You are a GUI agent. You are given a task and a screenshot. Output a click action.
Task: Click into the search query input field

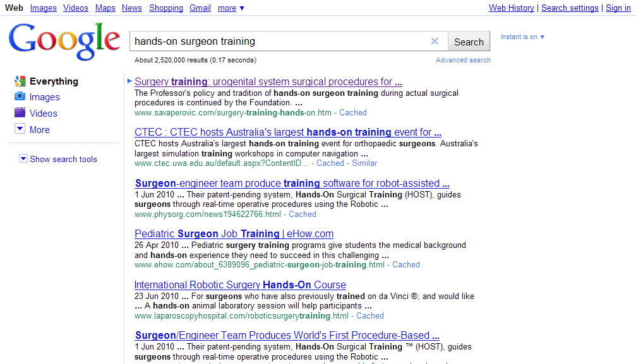(x=278, y=42)
